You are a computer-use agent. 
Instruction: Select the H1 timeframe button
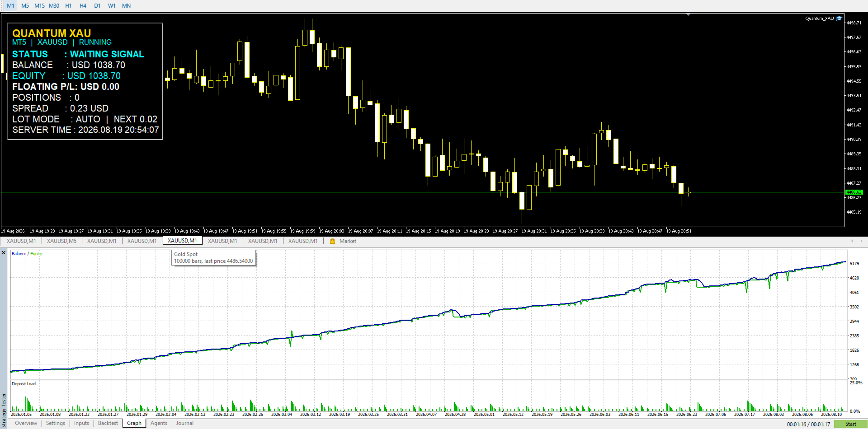click(68, 6)
